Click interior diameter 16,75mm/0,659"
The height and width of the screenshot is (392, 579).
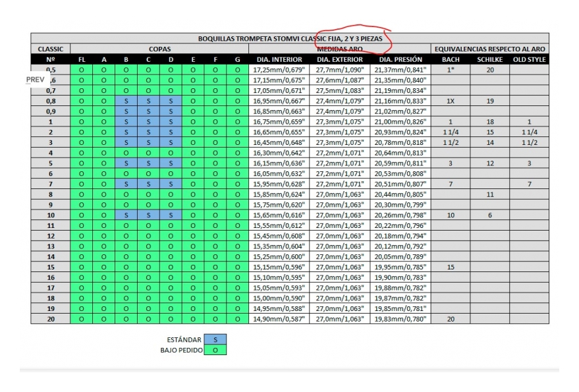tap(279, 122)
